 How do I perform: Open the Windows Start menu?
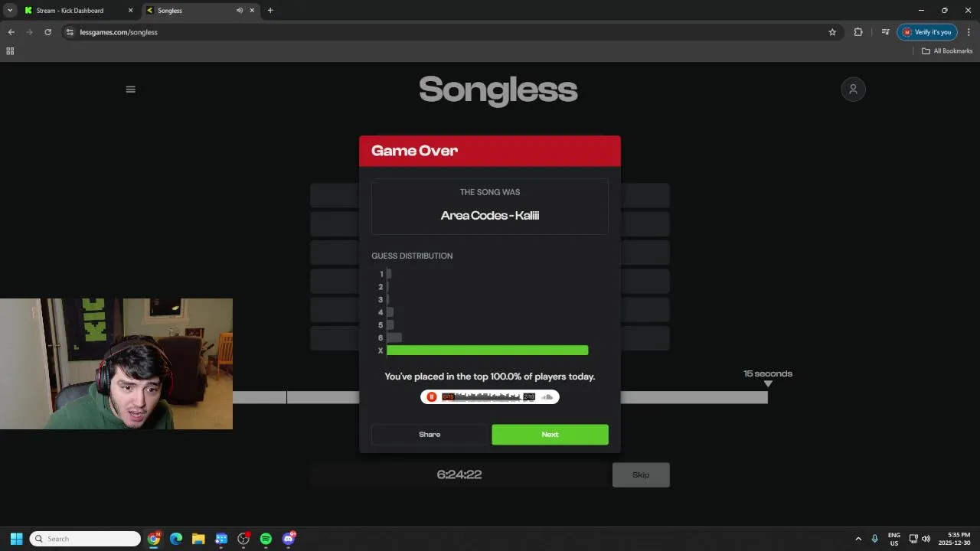(x=16, y=539)
